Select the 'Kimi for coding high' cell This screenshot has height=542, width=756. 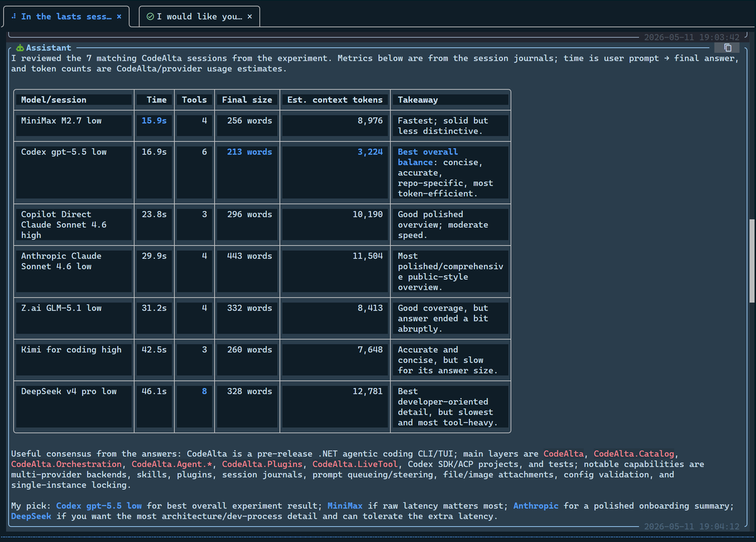[x=74, y=360]
